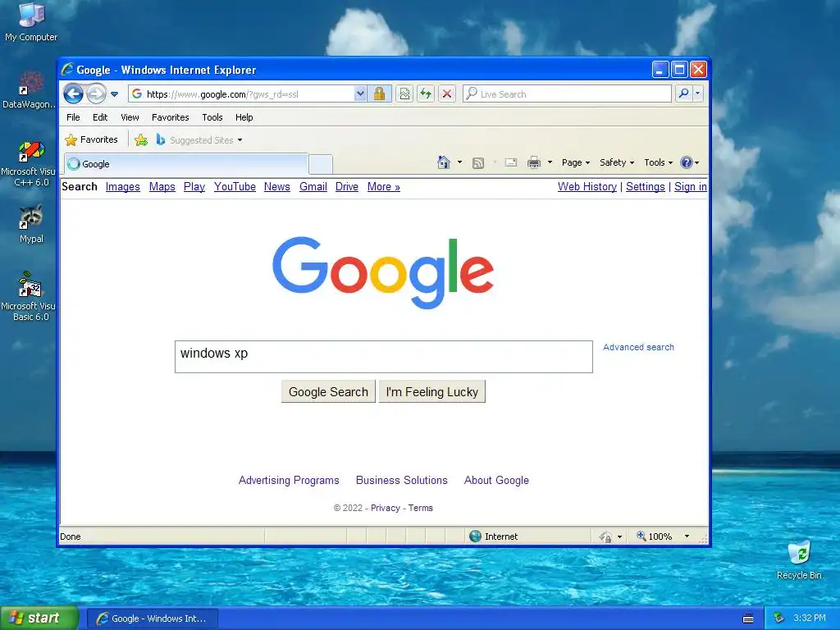Click the Forward navigation arrow button
Screen dimensions: 840x630
click(x=97, y=94)
